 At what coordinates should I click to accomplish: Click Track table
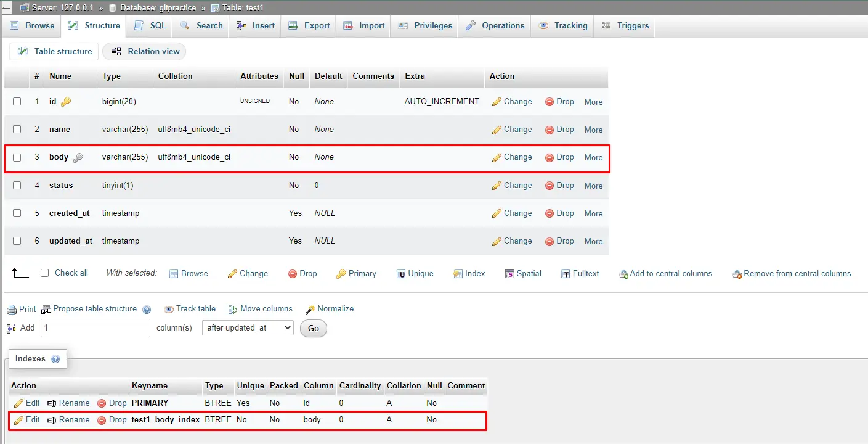pos(190,309)
